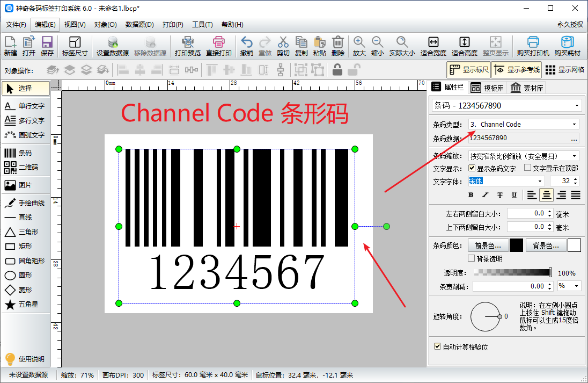Zoom out with 缩小 icon
This screenshot has width=588, height=383.
pyautogui.click(x=378, y=46)
